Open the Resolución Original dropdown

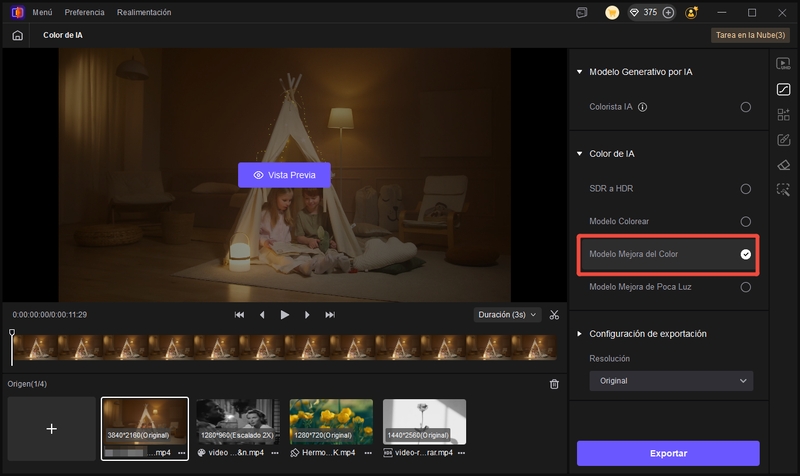point(670,381)
